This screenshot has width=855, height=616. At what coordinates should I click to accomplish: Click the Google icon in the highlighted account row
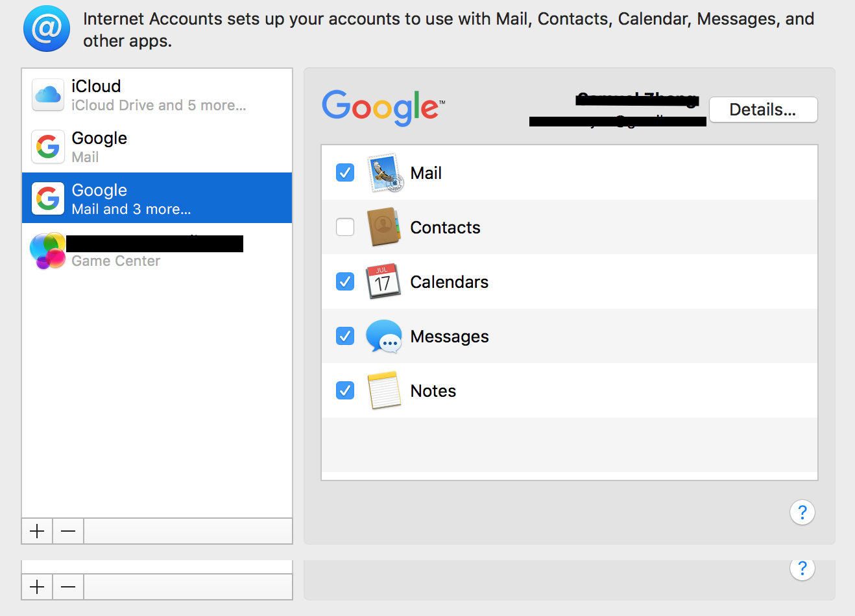tap(48, 198)
